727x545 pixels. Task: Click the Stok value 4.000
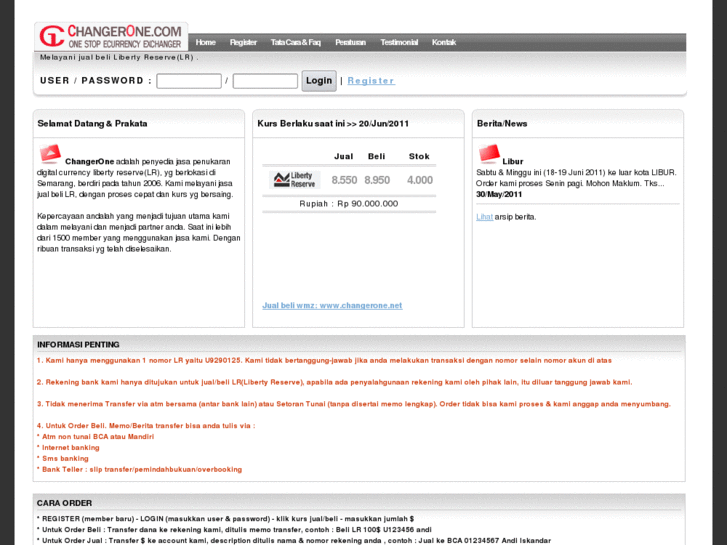420,180
